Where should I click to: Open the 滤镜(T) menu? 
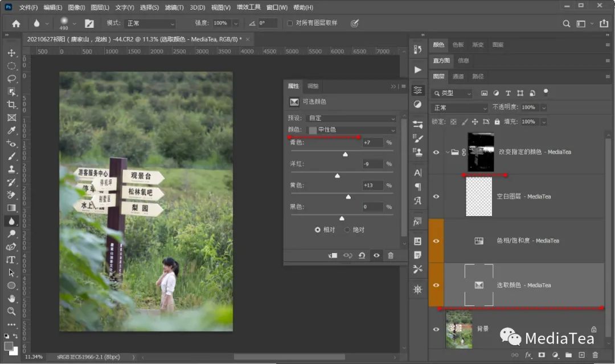174,7
